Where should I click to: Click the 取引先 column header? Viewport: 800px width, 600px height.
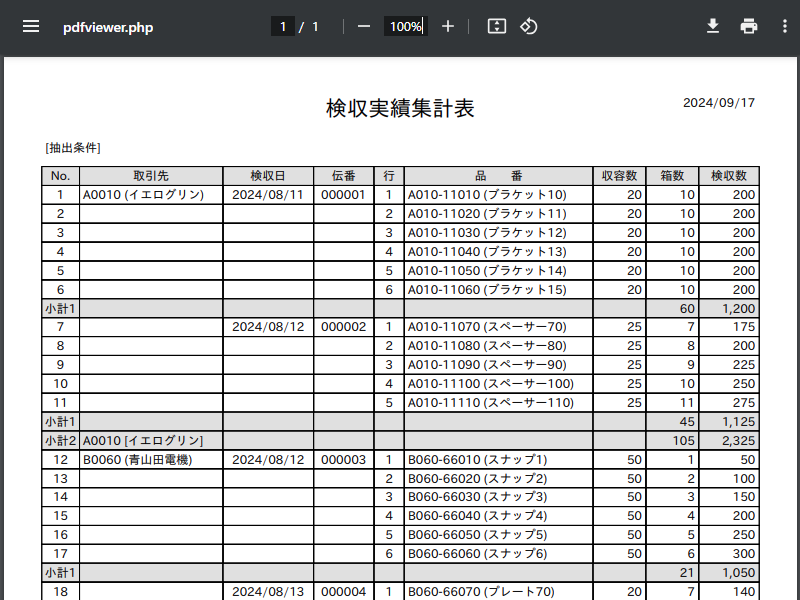coord(151,176)
